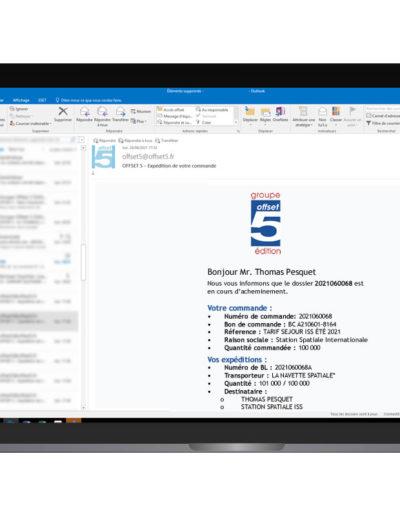This screenshot has height=516, width=400.
Task: Click Répondre in reading pane header
Action: [x=105, y=140]
